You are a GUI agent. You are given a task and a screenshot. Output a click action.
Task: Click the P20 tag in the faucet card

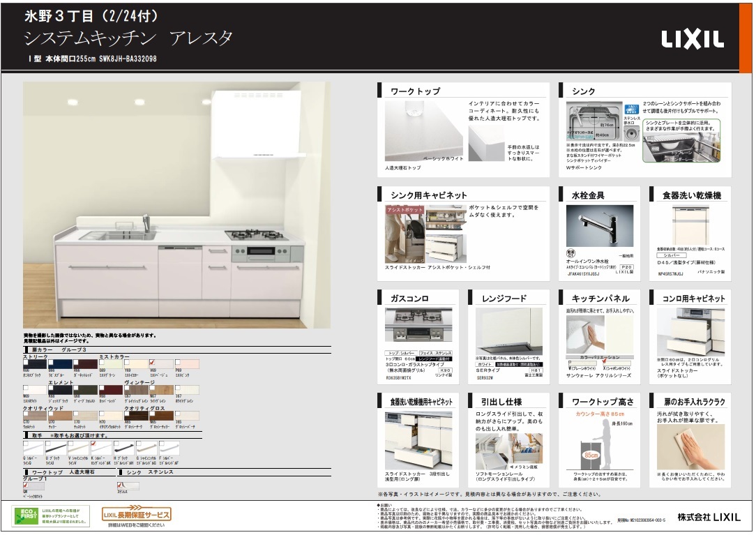[626, 266]
